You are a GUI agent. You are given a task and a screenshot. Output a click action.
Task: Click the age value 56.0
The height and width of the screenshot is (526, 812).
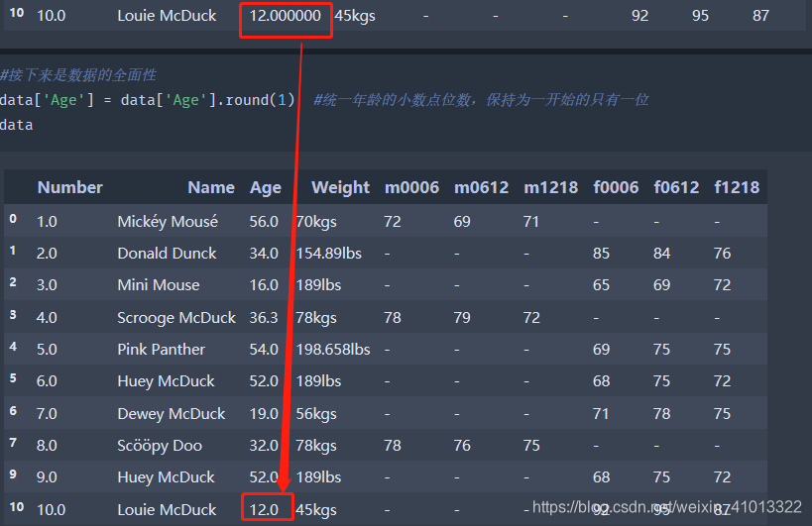264,221
